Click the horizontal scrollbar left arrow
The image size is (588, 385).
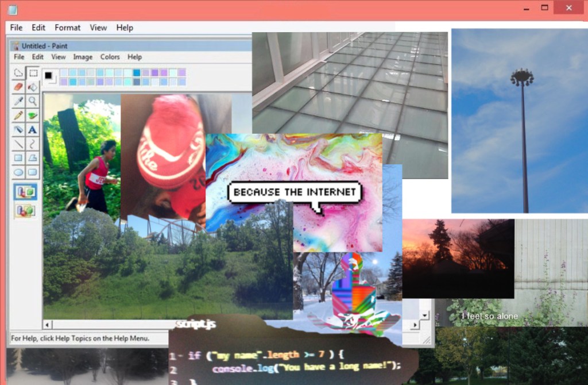coord(48,325)
